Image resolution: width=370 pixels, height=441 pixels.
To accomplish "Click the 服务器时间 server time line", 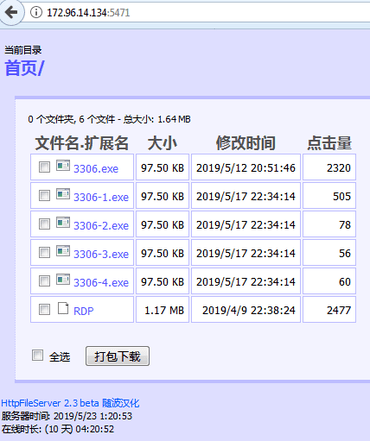I will pos(67,416).
